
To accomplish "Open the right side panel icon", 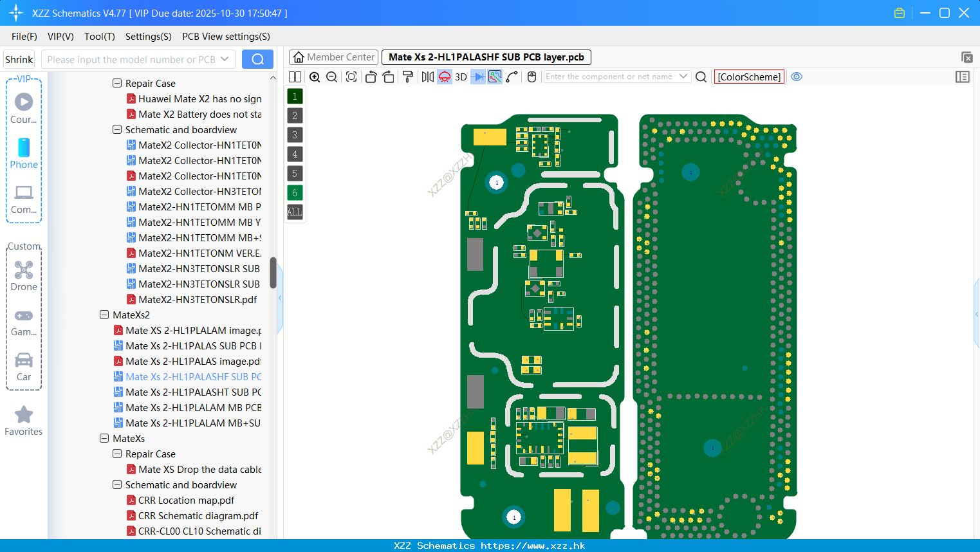I will 963,77.
